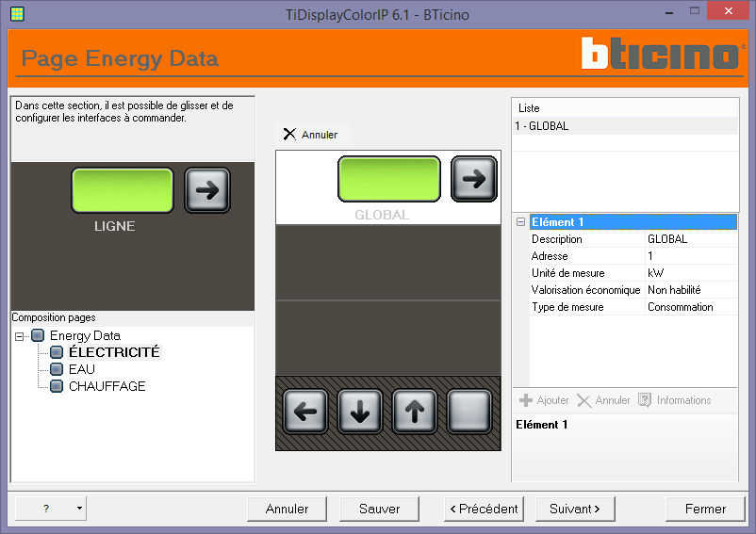Edit the Description value GLOBAL
The image size is (756, 534).
pyautogui.click(x=691, y=239)
